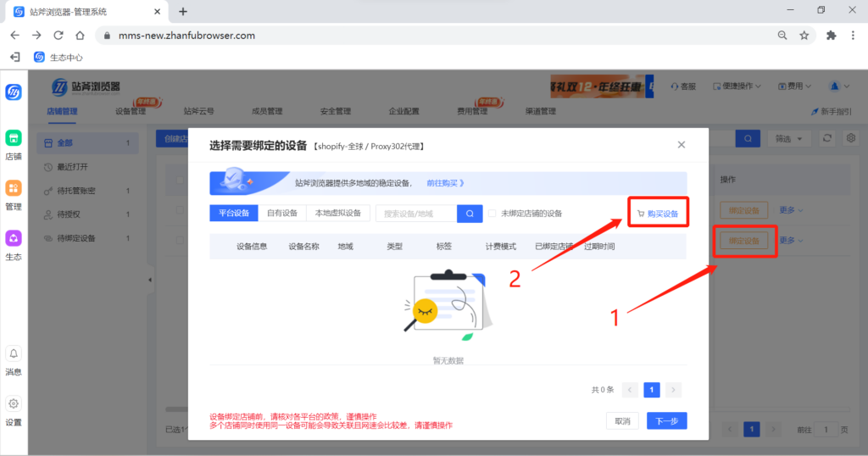Expand 更多 in the first row
Screen dimensions: 868x456
point(791,210)
